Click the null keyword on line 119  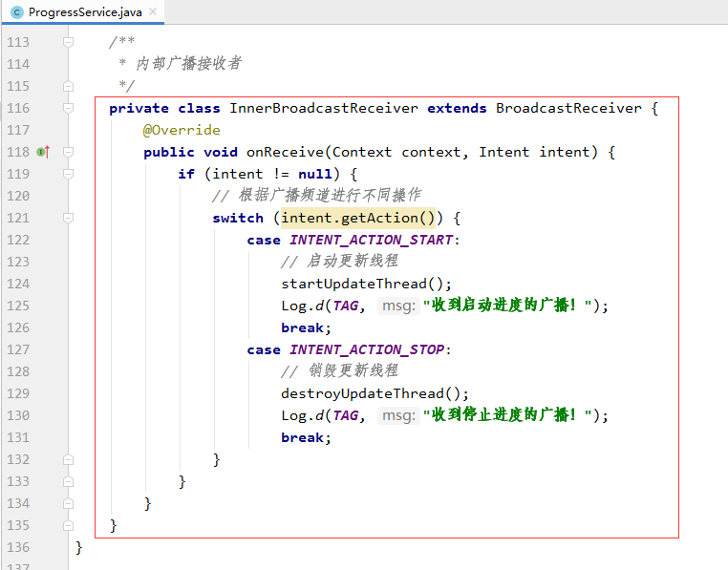click(x=315, y=174)
